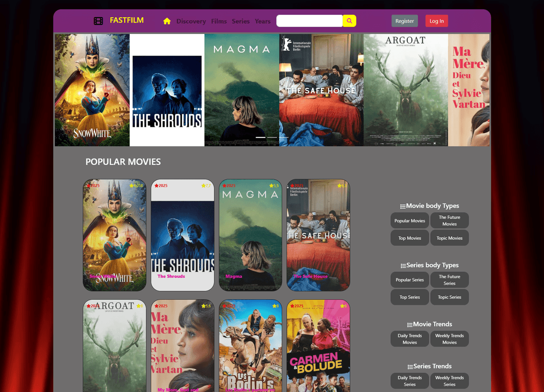
Task: Go to the Home icon in navbar
Action: 167,21
